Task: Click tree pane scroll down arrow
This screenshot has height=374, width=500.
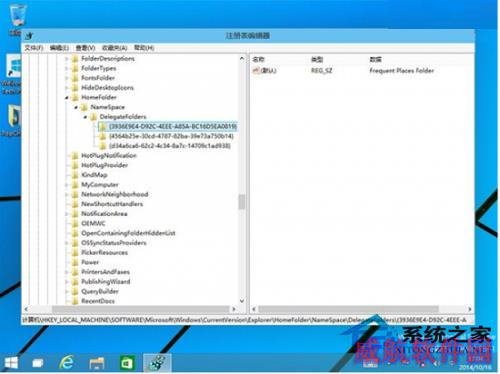Action: click(x=242, y=301)
